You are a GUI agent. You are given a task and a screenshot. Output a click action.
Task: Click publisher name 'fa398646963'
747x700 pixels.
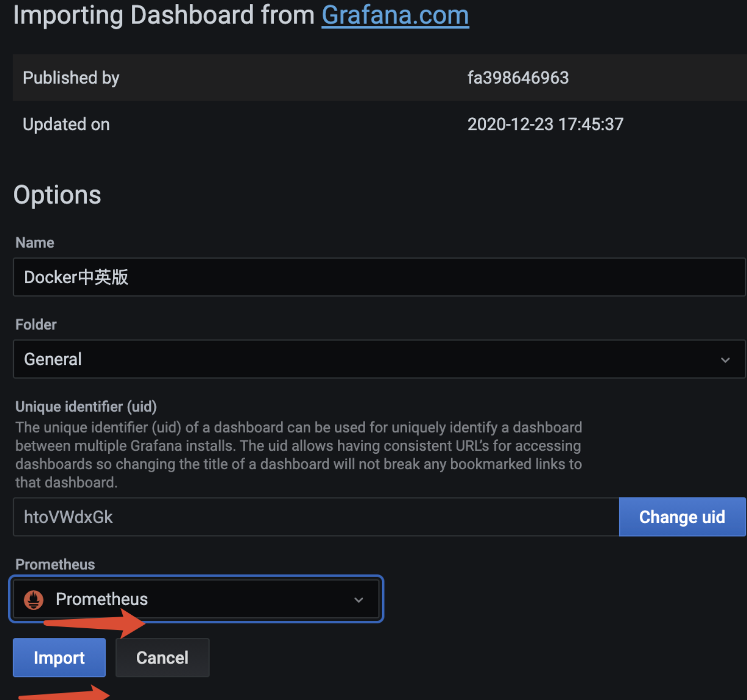pos(518,78)
